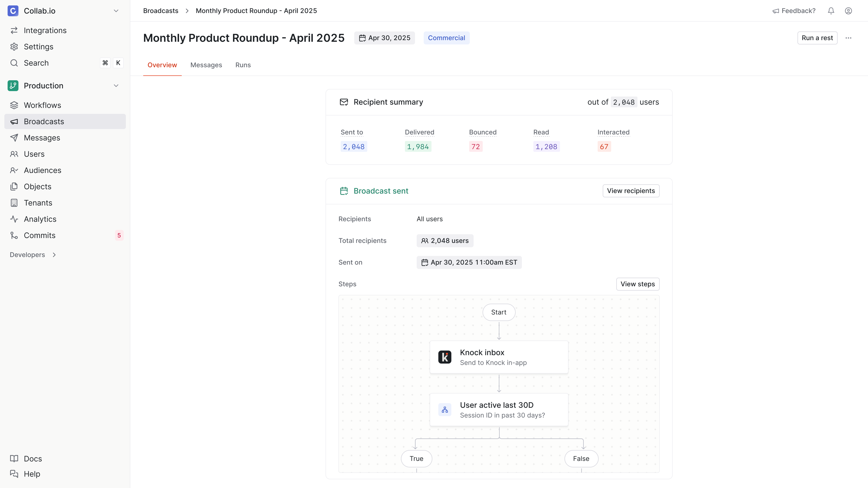868x488 pixels.
Task: Open the user account avatar menu
Action: click(848, 11)
